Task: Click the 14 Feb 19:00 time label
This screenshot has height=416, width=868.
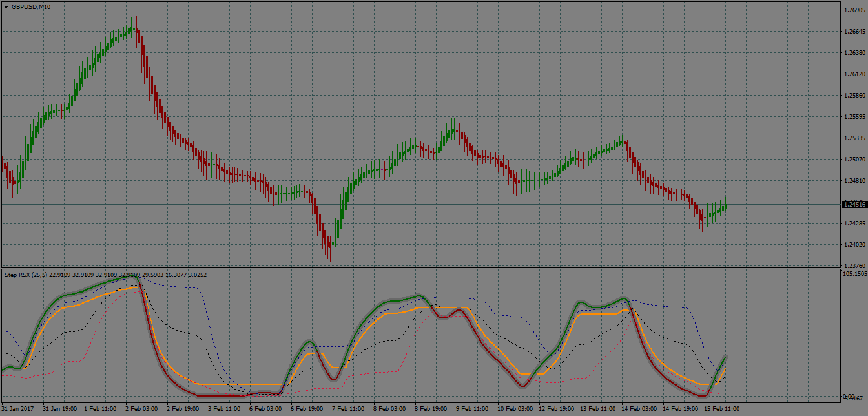Action: (x=680, y=409)
